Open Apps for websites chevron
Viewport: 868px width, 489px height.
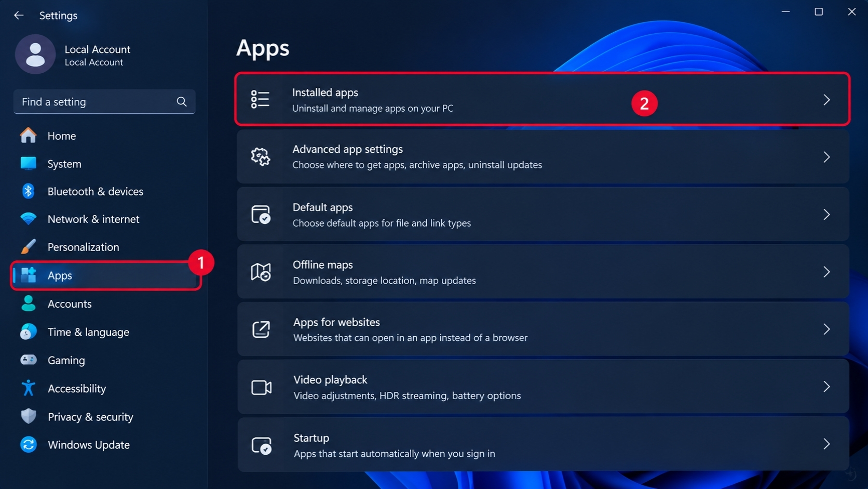[x=826, y=329]
